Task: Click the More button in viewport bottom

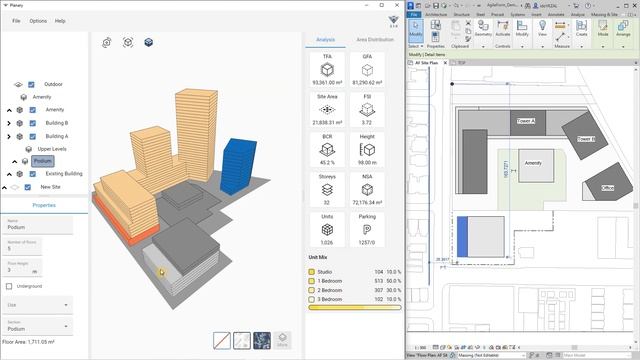Action: pos(282,340)
